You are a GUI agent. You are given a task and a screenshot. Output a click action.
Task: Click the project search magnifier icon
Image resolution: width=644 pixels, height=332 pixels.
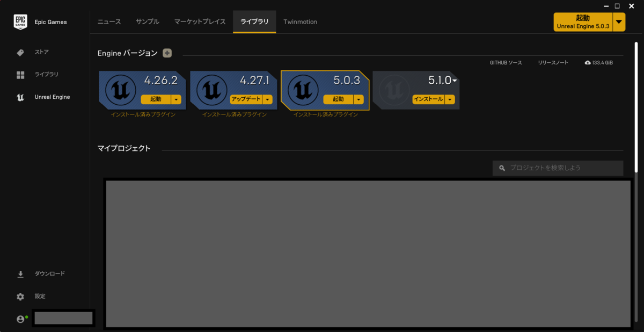[502, 168]
